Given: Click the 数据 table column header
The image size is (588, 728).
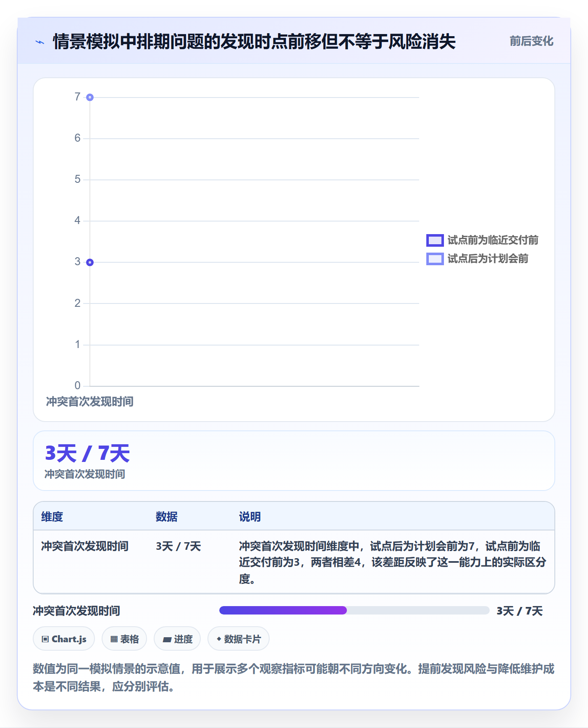Looking at the screenshot, I should click(167, 517).
